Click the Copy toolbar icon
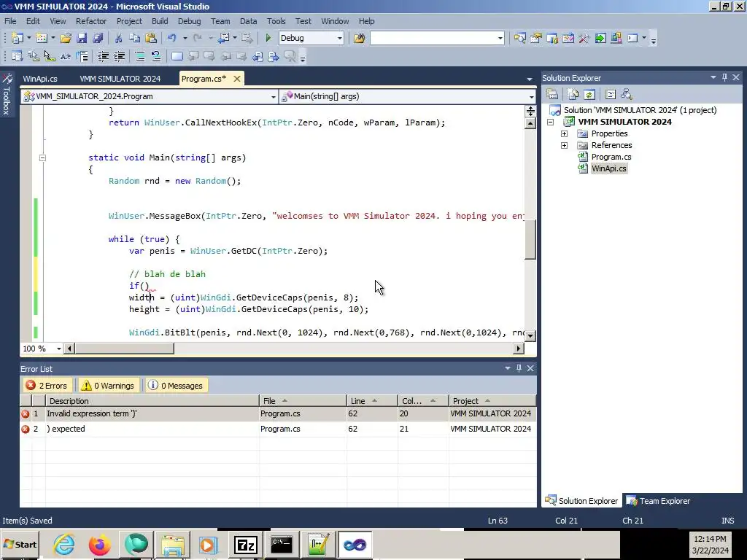The width and height of the screenshot is (747, 560). click(135, 38)
